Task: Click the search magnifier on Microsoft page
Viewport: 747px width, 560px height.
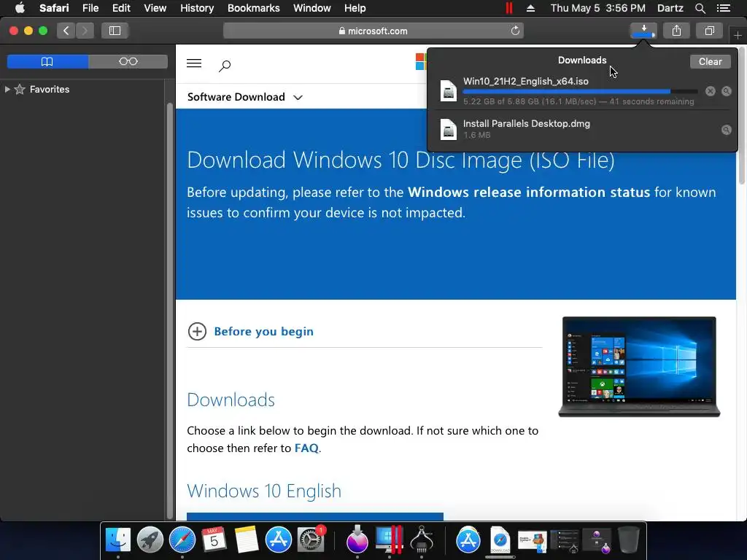Action: (225, 66)
